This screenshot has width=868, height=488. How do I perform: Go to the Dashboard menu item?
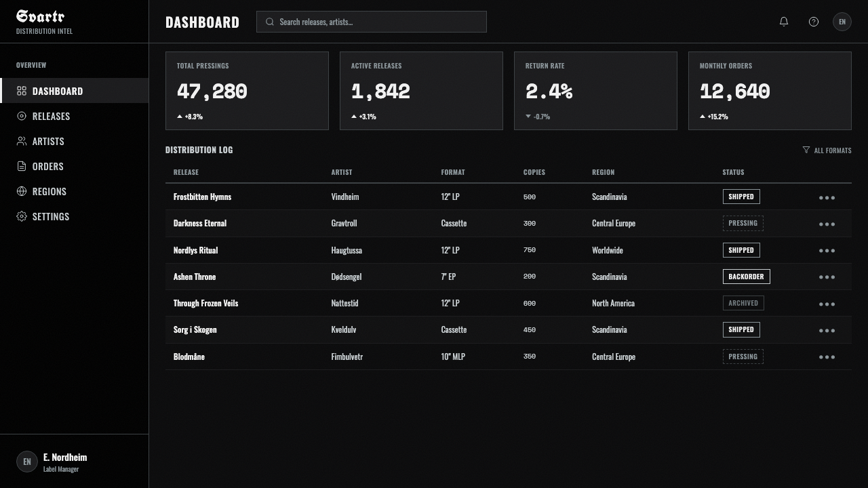75,91
